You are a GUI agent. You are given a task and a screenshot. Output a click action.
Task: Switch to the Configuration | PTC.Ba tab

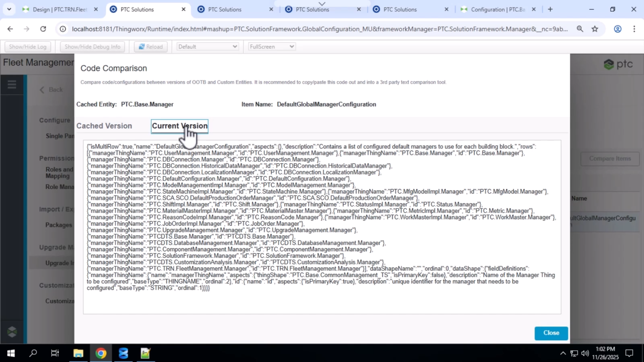tap(498, 9)
